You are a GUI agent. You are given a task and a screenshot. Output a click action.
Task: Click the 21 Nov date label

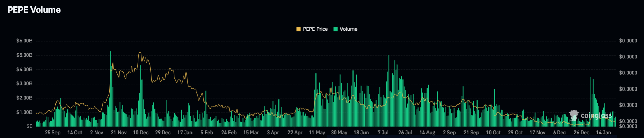pos(119,133)
